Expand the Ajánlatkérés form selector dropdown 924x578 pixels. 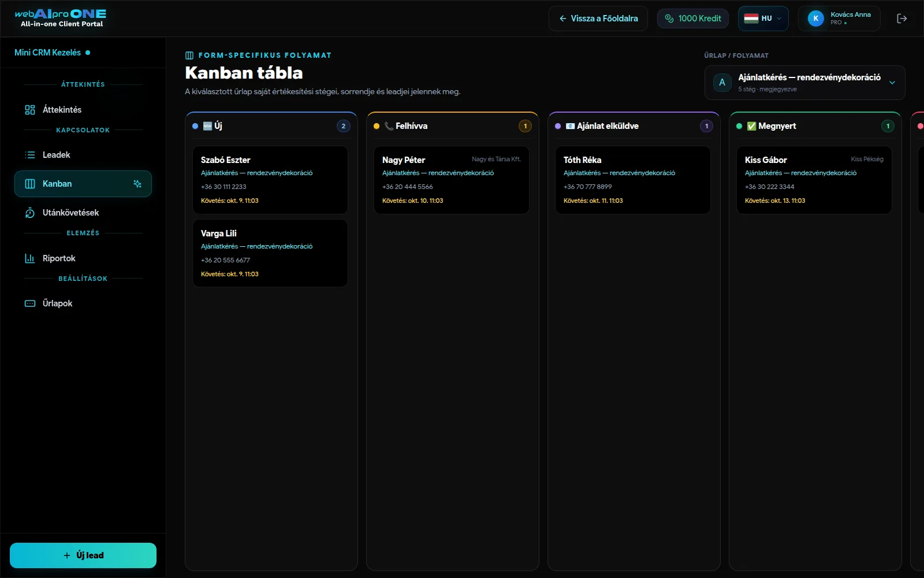click(804, 83)
